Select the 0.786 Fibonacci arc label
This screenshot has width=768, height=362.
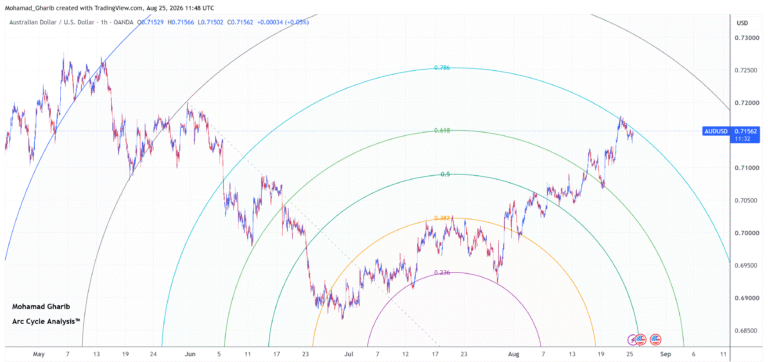pos(442,68)
